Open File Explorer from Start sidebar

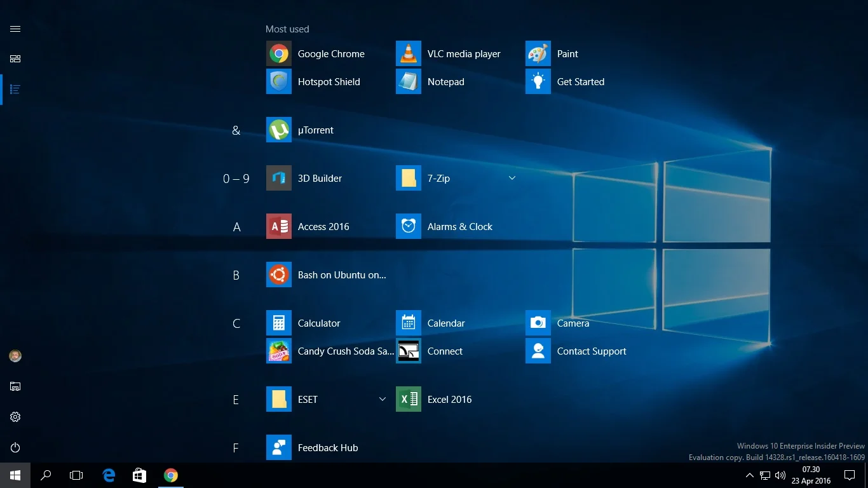point(15,386)
